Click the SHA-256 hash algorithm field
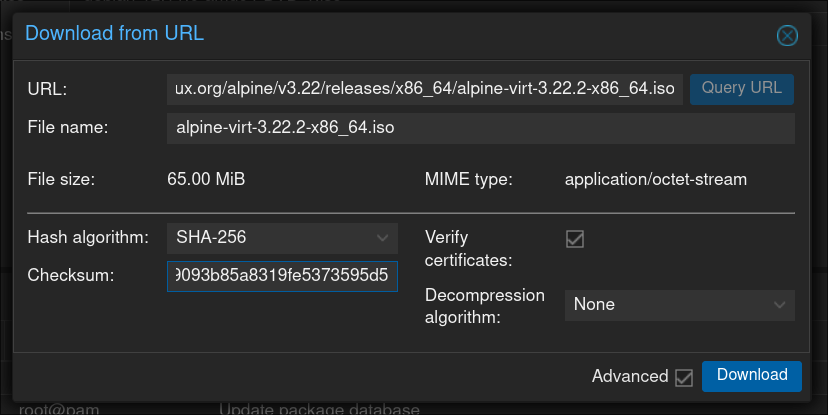Image resolution: width=828 pixels, height=415 pixels. point(268,238)
